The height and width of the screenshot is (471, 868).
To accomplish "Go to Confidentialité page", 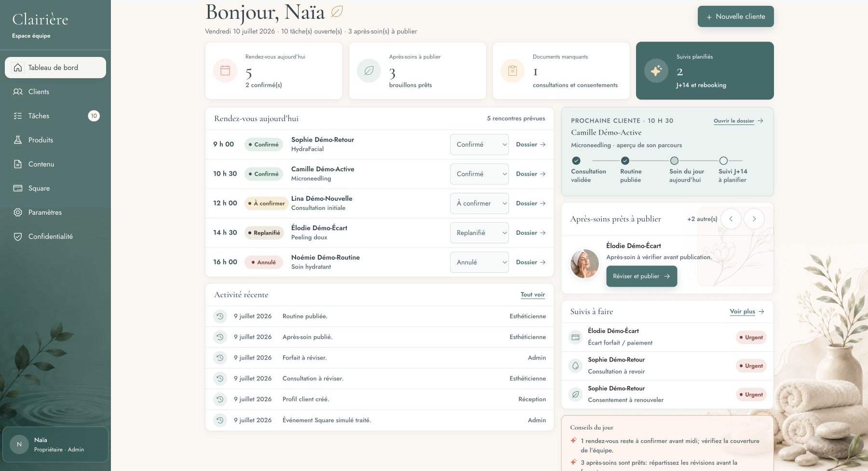I will point(55,236).
